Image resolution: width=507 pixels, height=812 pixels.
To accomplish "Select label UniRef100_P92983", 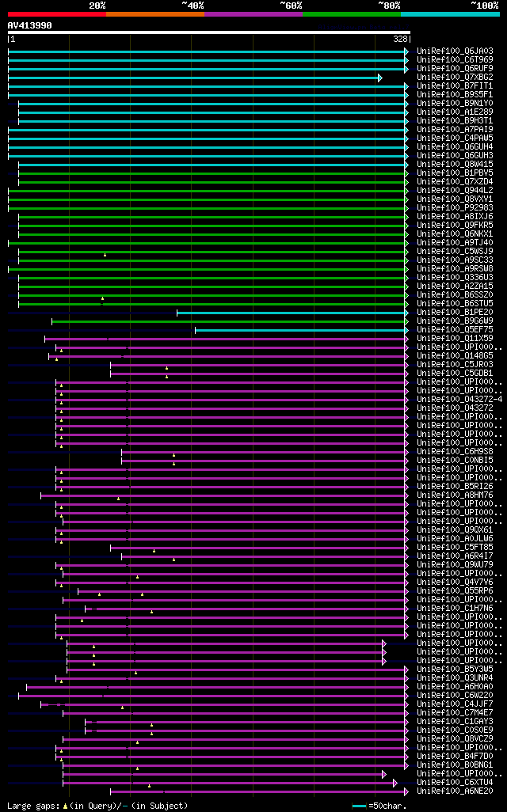I will click(x=455, y=207).
